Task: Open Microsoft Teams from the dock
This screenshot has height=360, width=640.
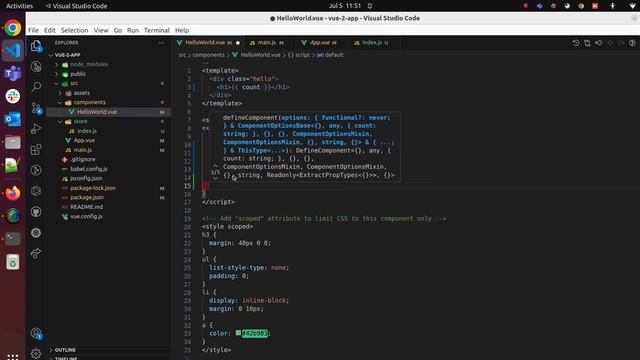Action: click(13, 73)
